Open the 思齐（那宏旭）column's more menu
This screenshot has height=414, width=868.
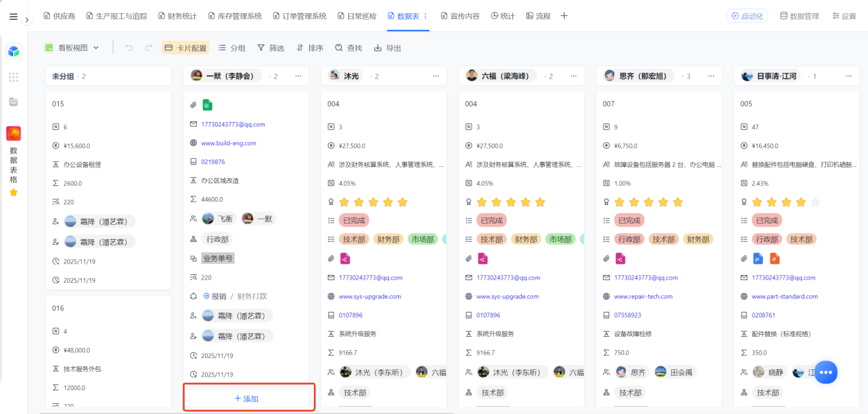[711, 76]
